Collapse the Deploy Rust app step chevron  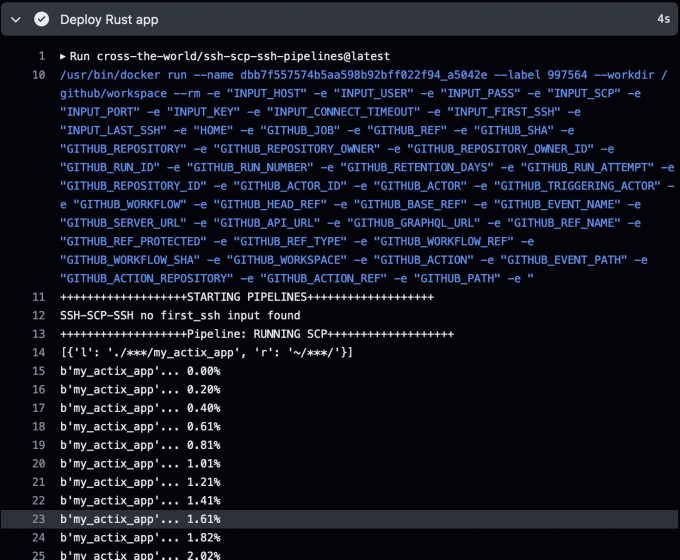[x=15, y=19]
